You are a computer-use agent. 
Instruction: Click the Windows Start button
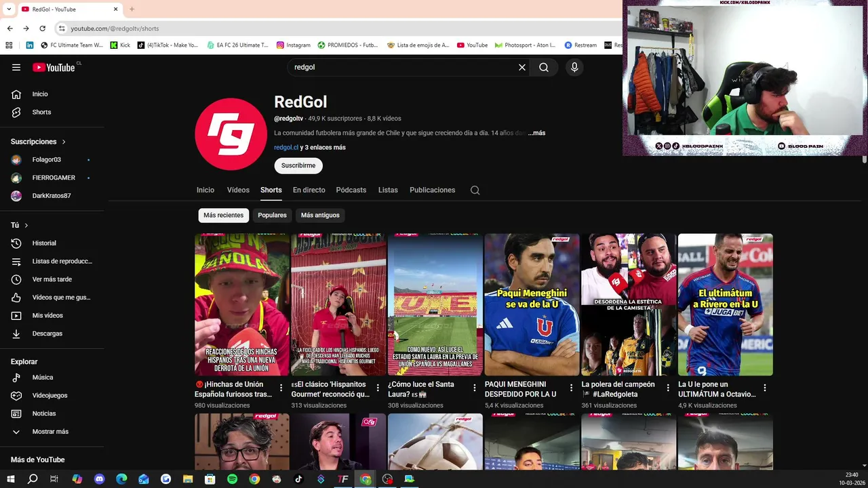click(x=10, y=479)
